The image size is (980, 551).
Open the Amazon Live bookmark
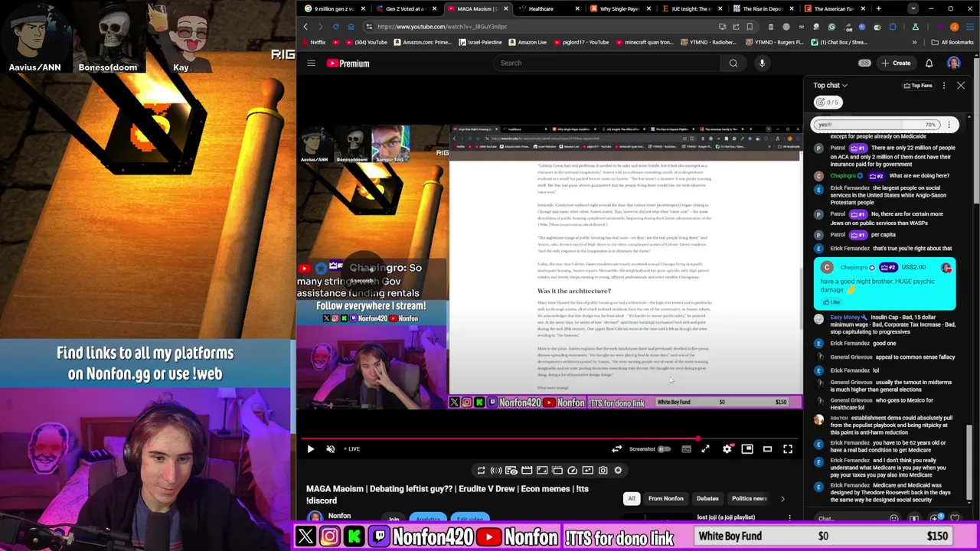click(528, 42)
